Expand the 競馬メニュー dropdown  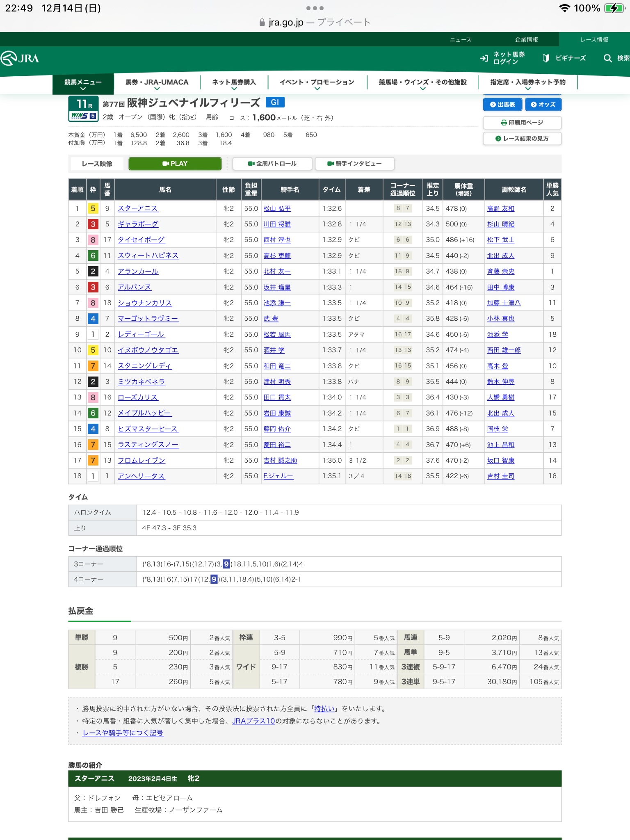coord(83,84)
